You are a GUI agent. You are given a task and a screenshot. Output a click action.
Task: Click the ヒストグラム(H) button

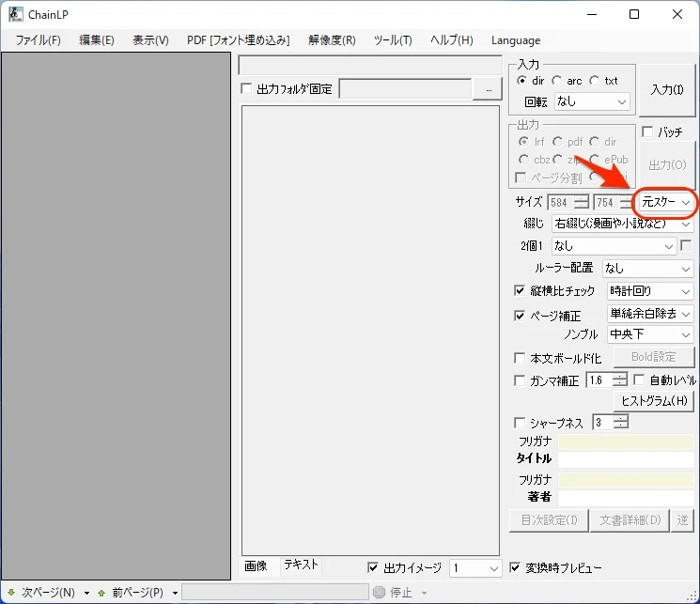coord(655,401)
